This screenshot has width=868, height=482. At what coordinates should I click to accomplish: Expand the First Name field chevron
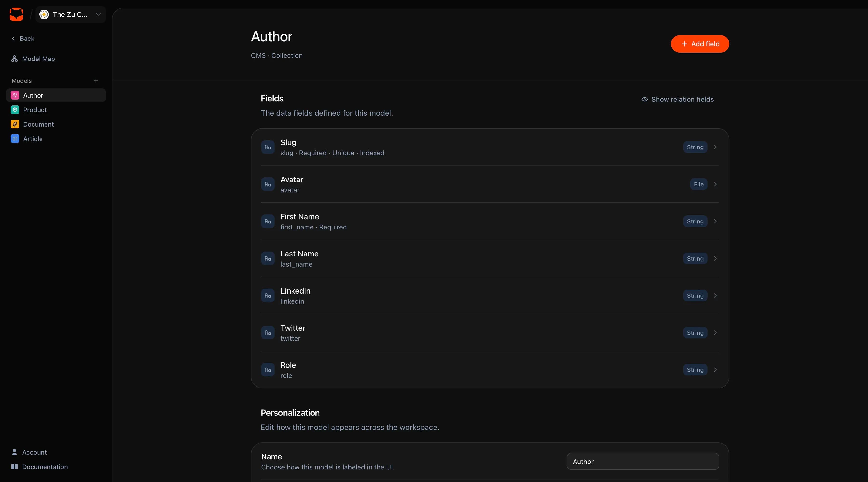tap(715, 221)
